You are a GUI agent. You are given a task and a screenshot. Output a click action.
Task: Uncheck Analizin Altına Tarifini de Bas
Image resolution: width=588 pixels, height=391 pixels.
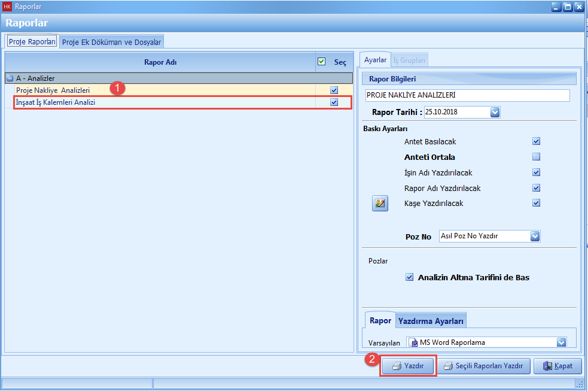click(x=410, y=277)
